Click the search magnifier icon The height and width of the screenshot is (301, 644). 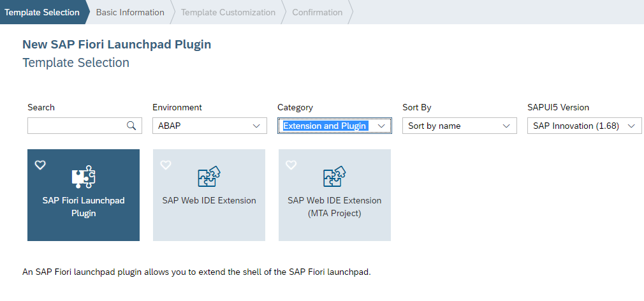pyautogui.click(x=131, y=126)
